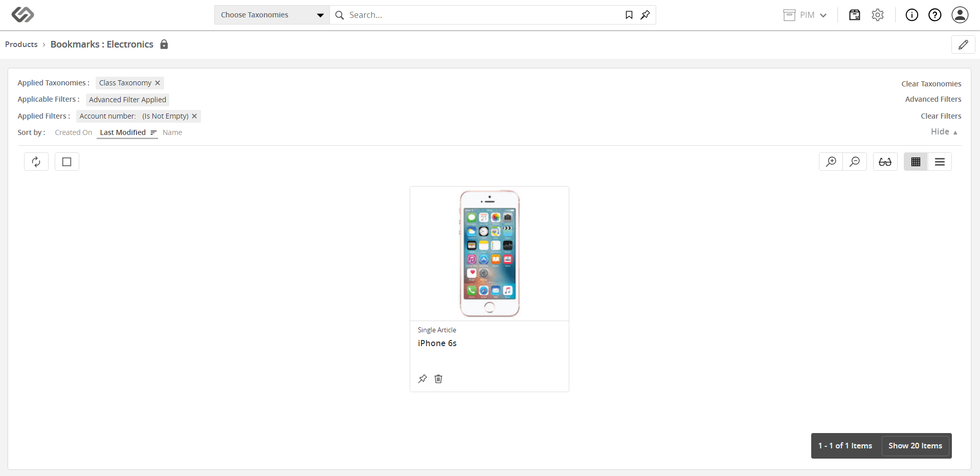The height and width of the screenshot is (476, 980).
Task: Click the Class Taxonomy tag label
Action: [x=125, y=83]
